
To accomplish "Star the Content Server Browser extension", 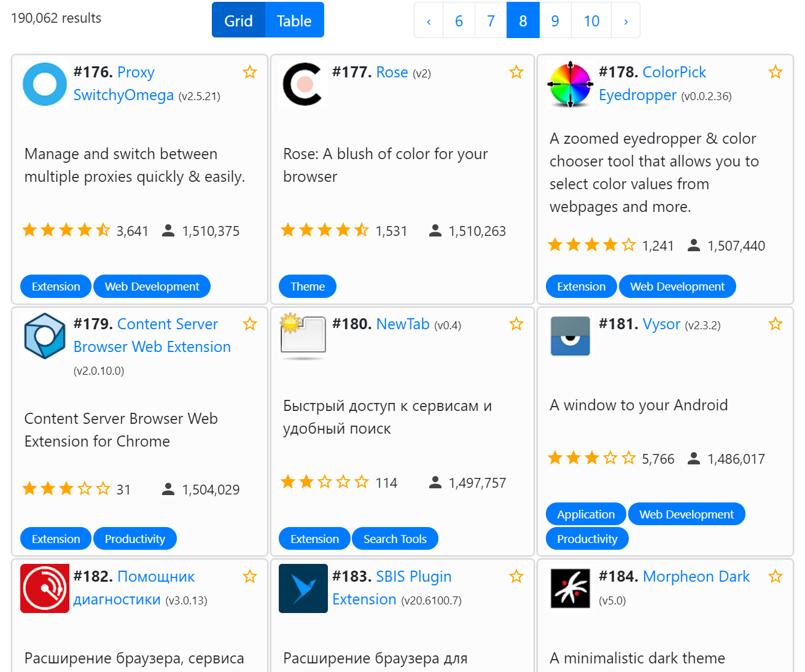I will click(250, 324).
